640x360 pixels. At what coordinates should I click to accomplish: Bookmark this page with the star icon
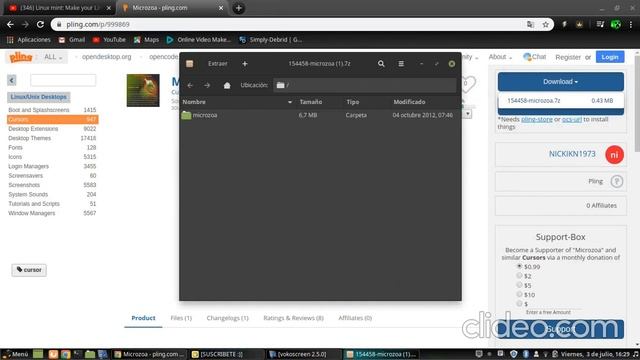point(546,24)
